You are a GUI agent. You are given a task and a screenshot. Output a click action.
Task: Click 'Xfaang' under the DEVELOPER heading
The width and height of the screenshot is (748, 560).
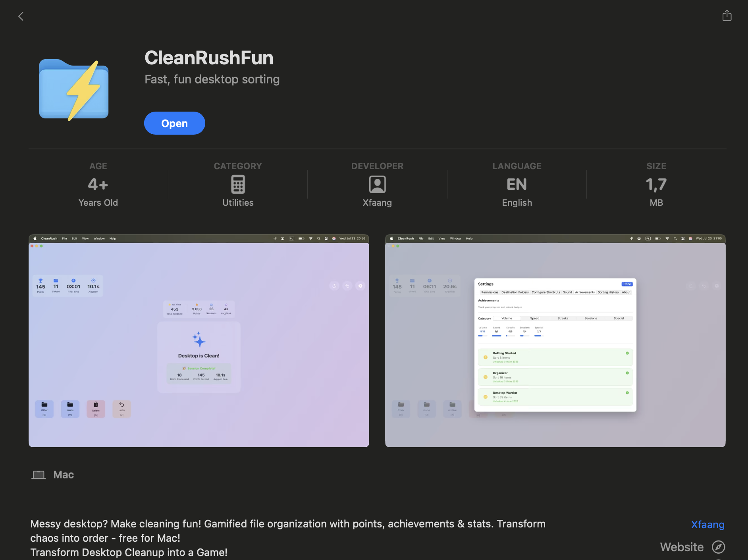(377, 203)
